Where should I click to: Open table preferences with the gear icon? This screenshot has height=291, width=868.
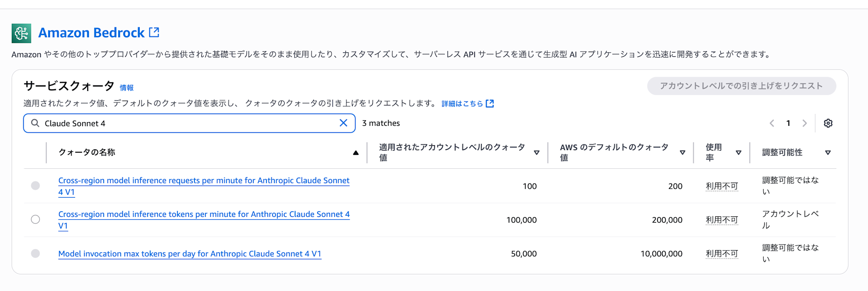[828, 123]
